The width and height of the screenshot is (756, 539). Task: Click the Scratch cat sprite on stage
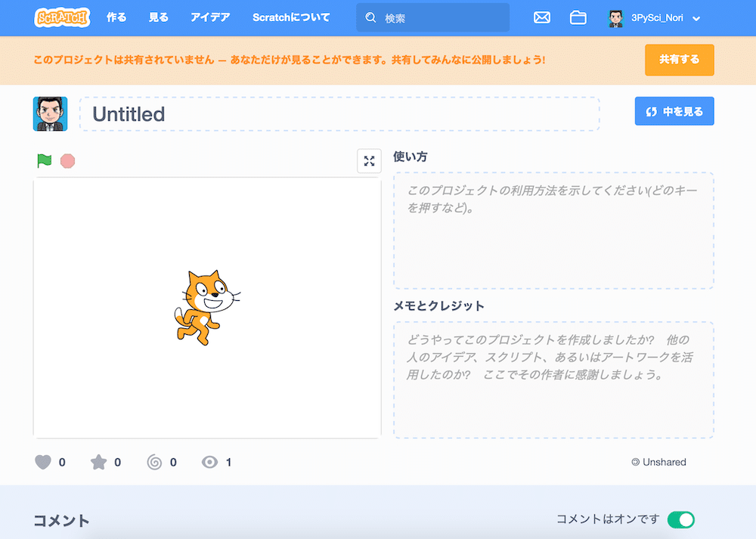tap(207, 308)
